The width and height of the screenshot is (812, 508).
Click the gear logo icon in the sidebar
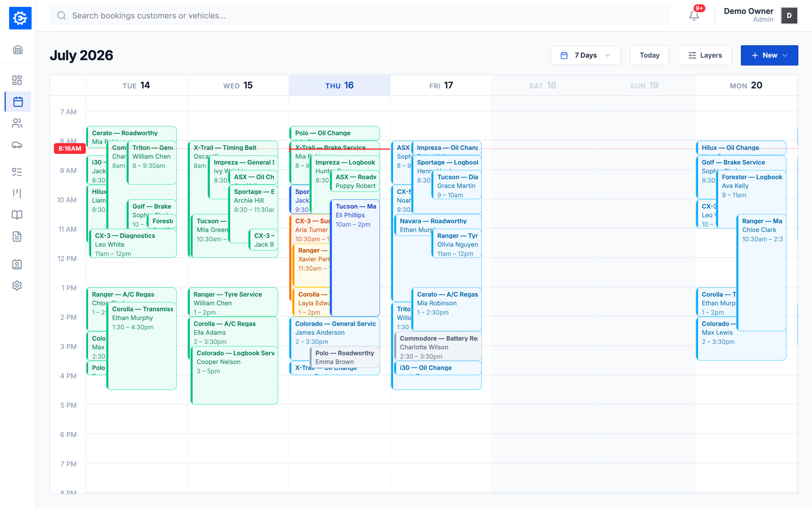tap(20, 18)
